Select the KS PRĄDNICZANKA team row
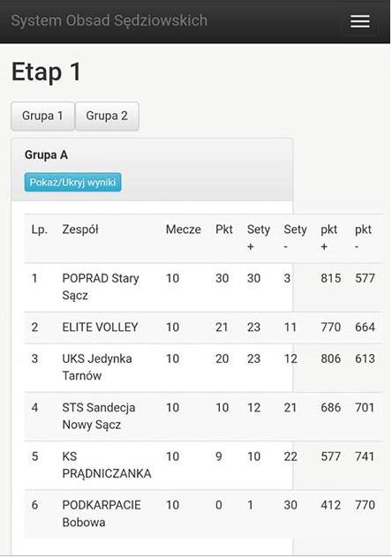392x558 pixels. pyautogui.click(x=203, y=465)
